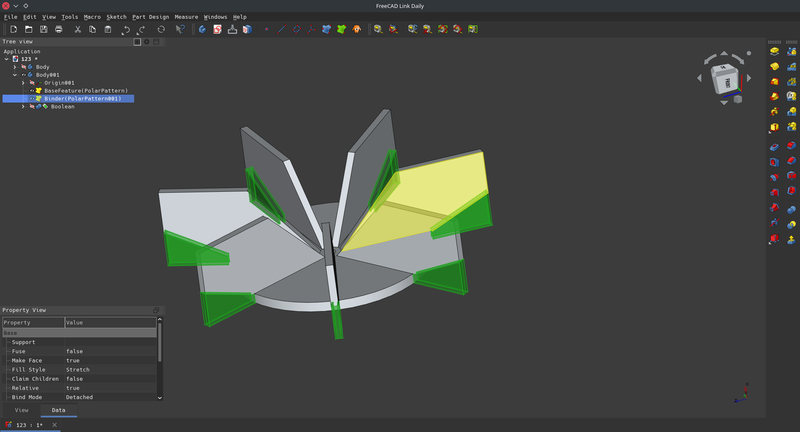Toggle visibility of Body in tree
The height and width of the screenshot is (432, 800).
point(23,67)
